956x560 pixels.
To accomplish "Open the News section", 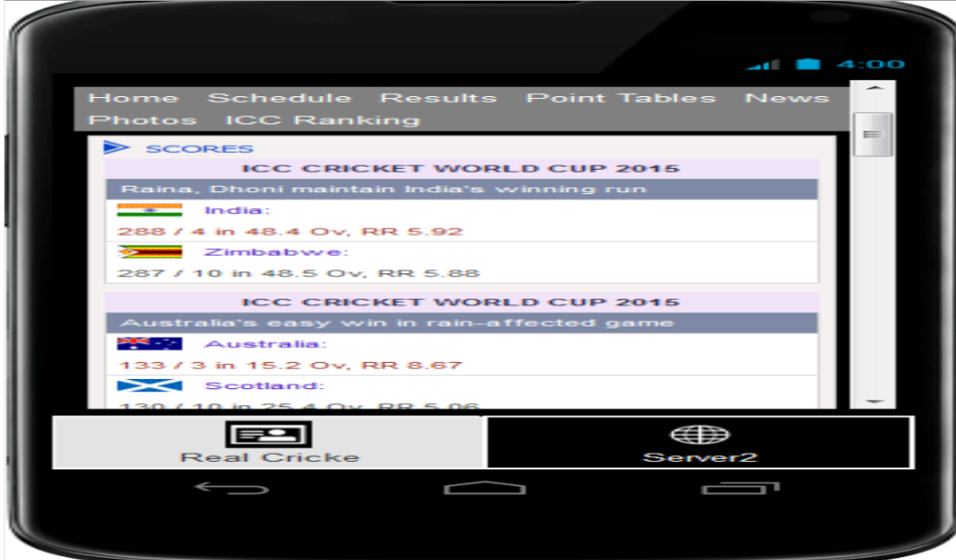I will (787, 98).
